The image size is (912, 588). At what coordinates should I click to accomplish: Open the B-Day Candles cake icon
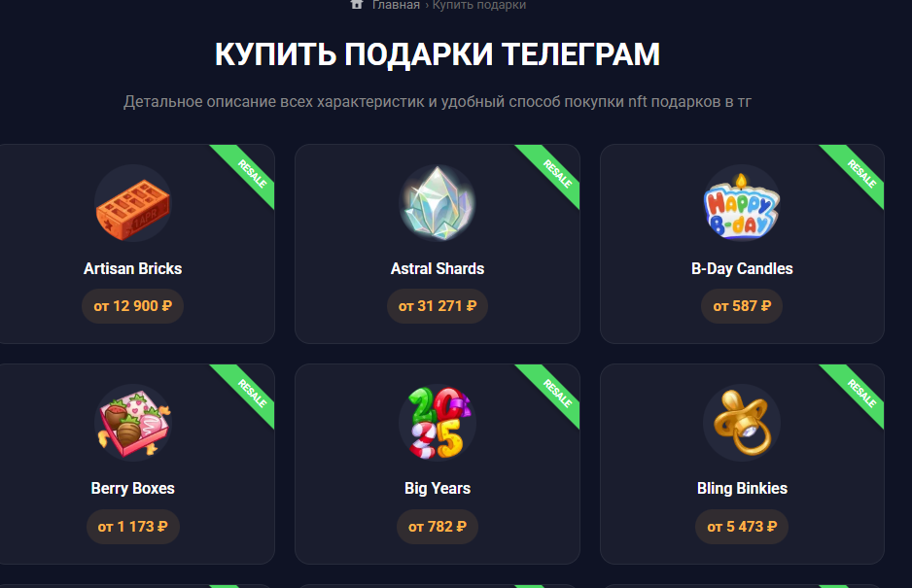click(742, 203)
